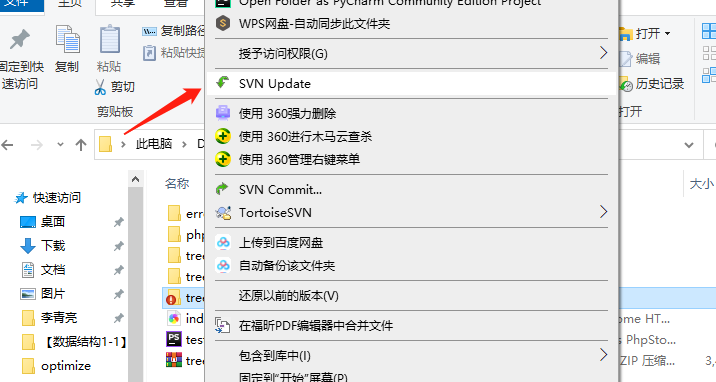This screenshot has height=382, width=716.
Task: Unpin 下载 using its pin icon
Action: [119, 246]
